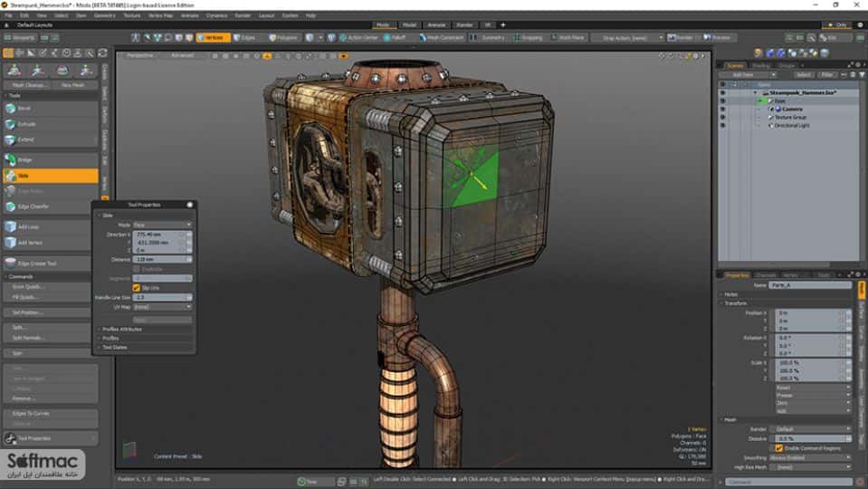This screenshot has height=489, width=868.
Task: Select the Edge Crease Tool
Action: pyautogui.click(x=47, y=264)
